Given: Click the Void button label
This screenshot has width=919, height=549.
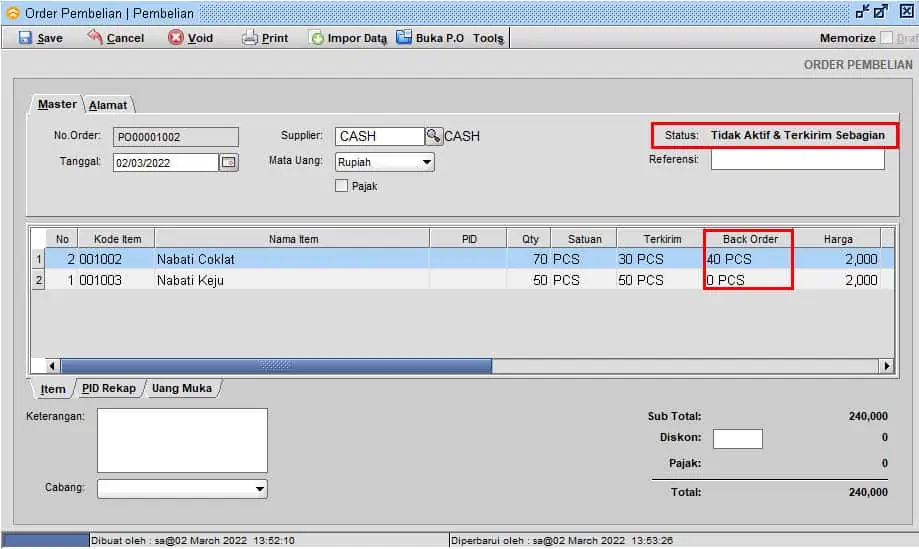Looking at the screenshot, I should pyautogui.click(x=200, y=38).
